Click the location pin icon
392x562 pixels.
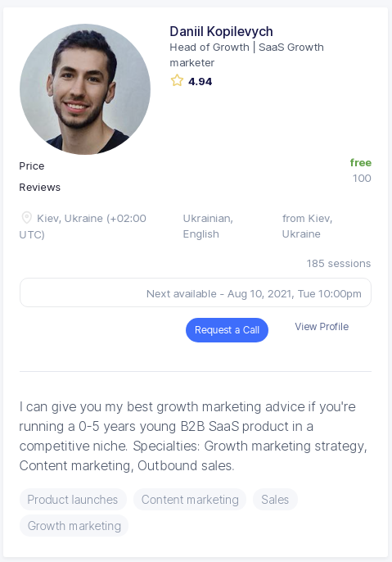coord(26,218)
